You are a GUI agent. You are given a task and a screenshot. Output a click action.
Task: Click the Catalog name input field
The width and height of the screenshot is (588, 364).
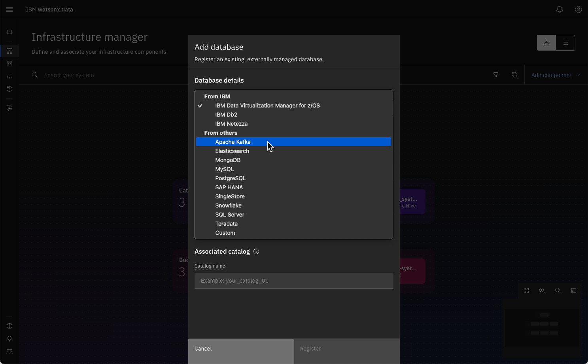(294, 281)
